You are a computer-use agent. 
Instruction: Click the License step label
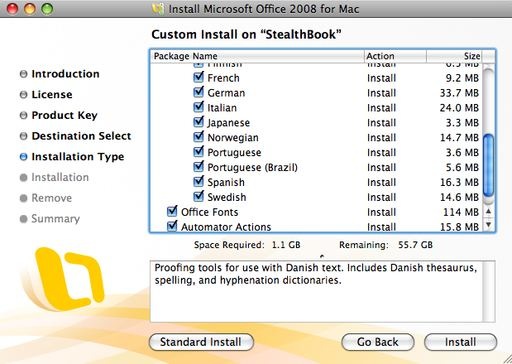[x=52, y=95]
